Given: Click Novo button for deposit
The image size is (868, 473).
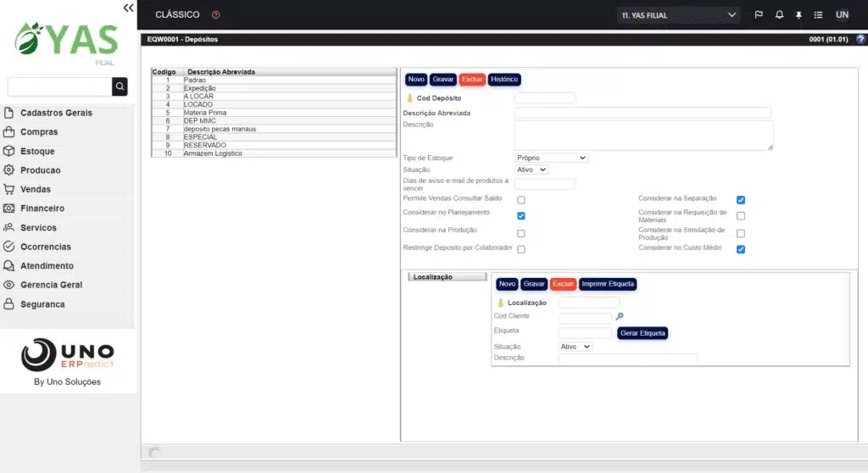Looking at the screenshot, I should 415,80.
